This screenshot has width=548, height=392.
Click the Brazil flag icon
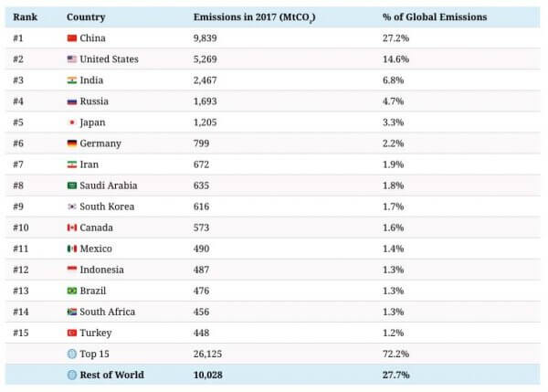point(72,291)
